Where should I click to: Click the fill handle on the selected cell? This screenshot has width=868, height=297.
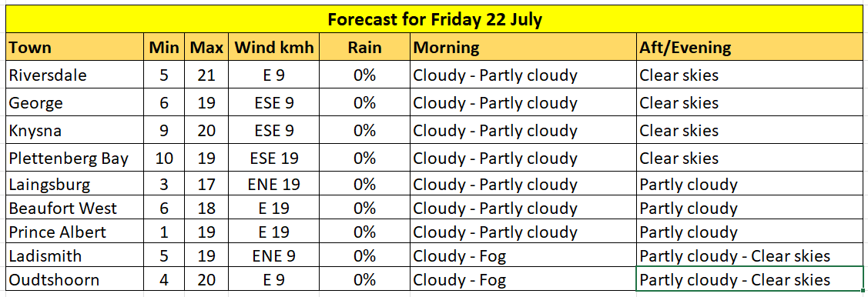pos(863,290)
